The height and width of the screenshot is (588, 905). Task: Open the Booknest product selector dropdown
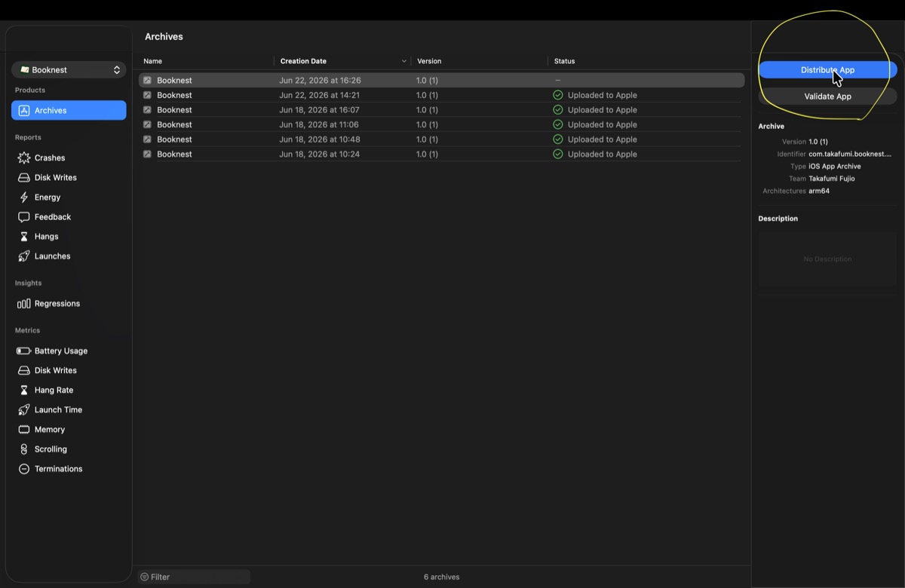[69, 70]
